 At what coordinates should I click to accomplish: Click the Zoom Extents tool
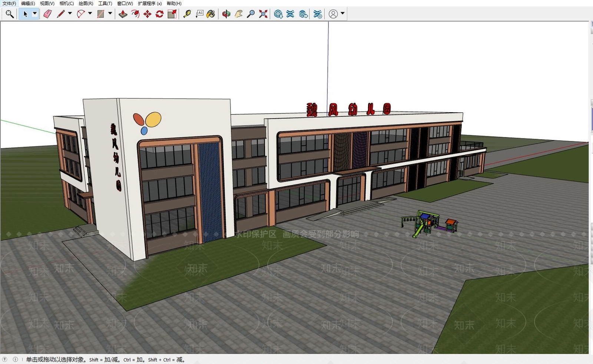[x=263, y=14]
